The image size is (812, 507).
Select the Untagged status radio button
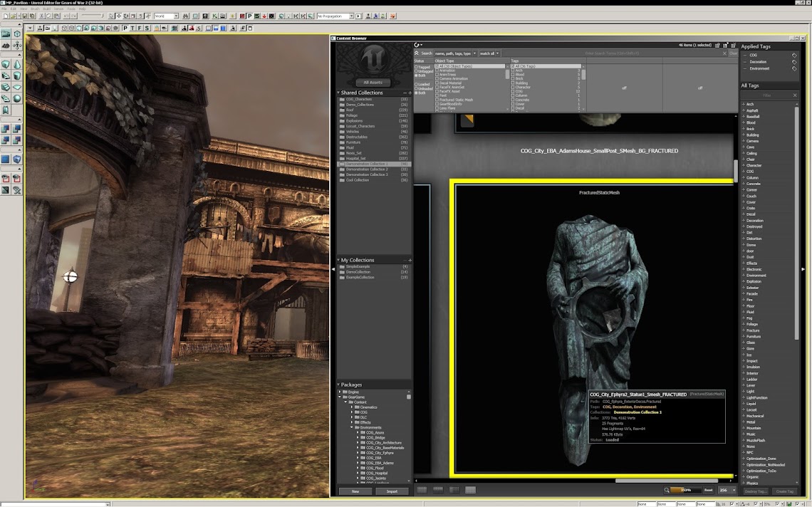tap(415, 71)
